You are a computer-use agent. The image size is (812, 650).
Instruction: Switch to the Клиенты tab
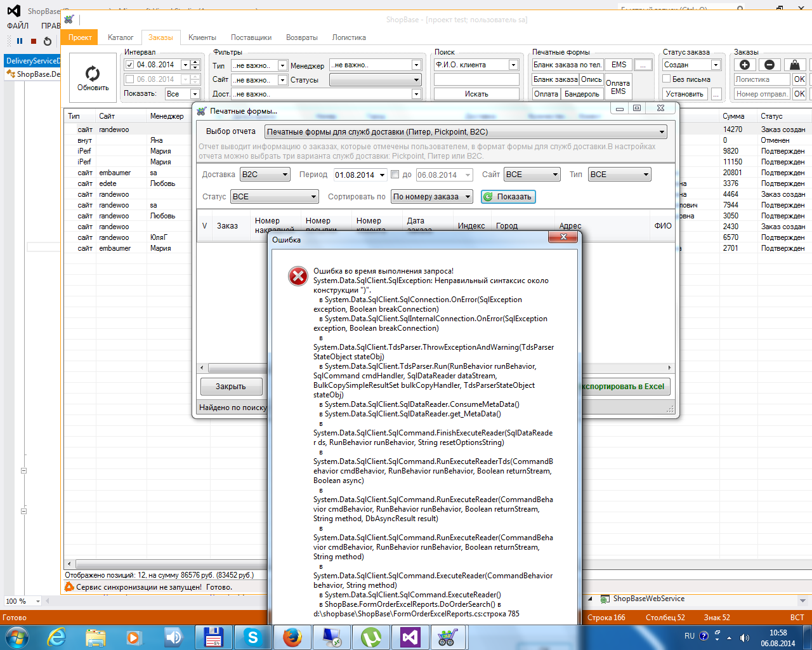[x=202, y=37]
